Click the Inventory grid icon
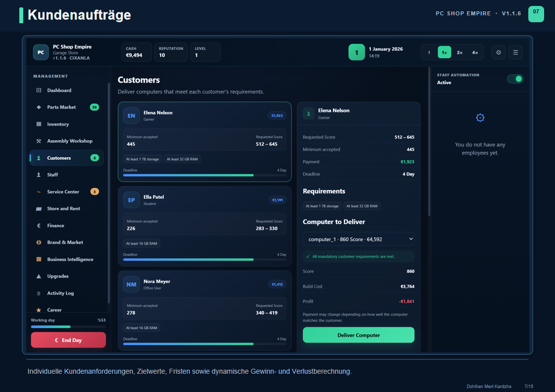This screenshot has height=392, width=555. tap(39, 124)
